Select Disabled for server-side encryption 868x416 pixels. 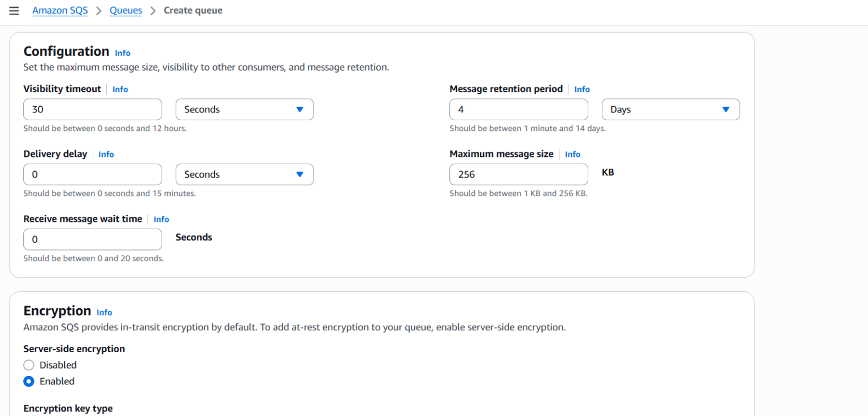29,365
